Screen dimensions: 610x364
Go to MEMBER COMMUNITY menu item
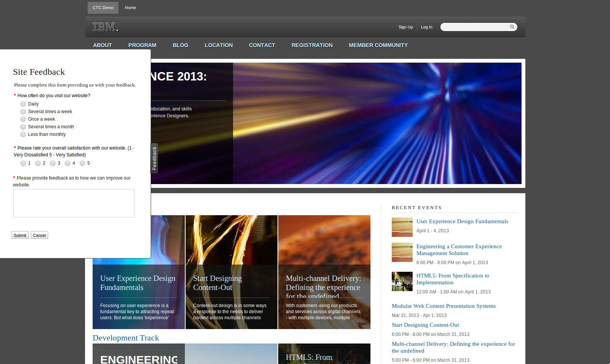[x=378, y=45]
